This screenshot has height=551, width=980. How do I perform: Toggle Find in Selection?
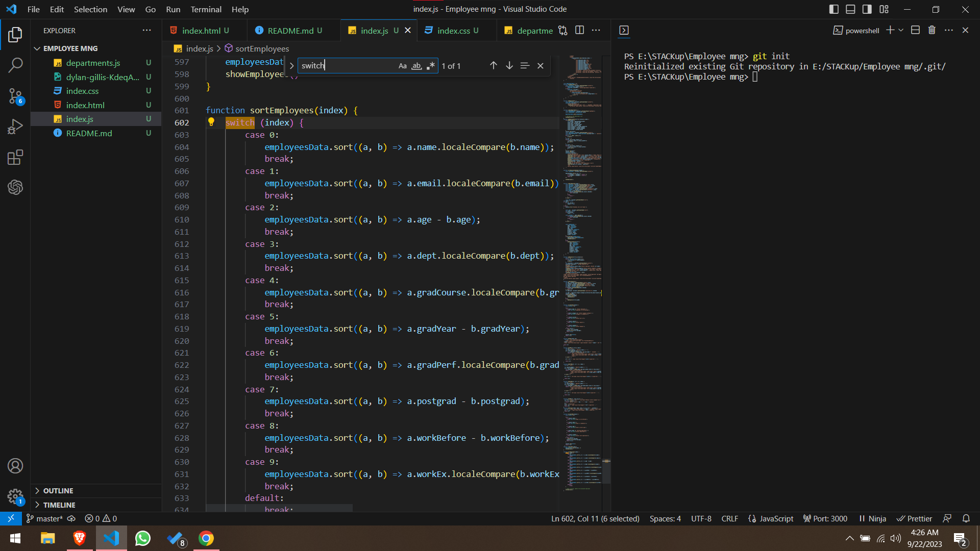(x=525, y=66)
